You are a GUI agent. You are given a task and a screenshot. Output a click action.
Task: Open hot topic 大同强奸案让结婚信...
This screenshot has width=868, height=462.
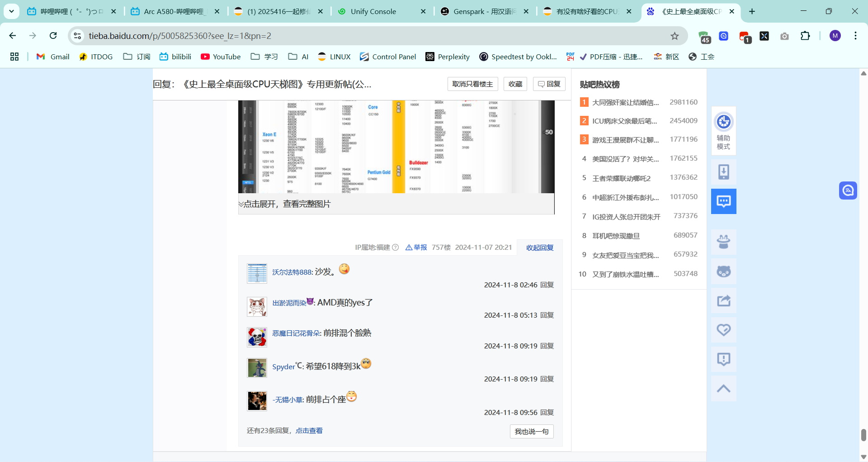point(626,103)
